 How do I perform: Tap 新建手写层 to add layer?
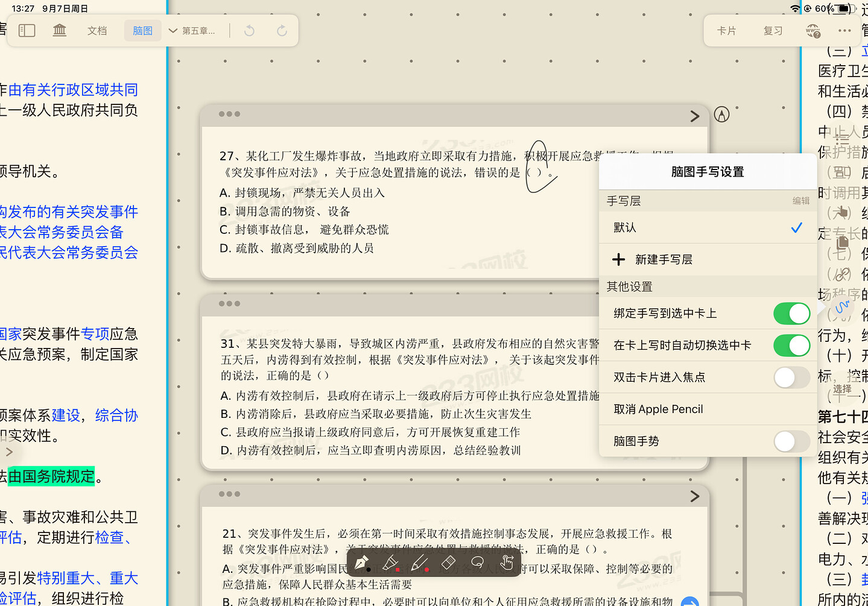[x=663, y=260]
